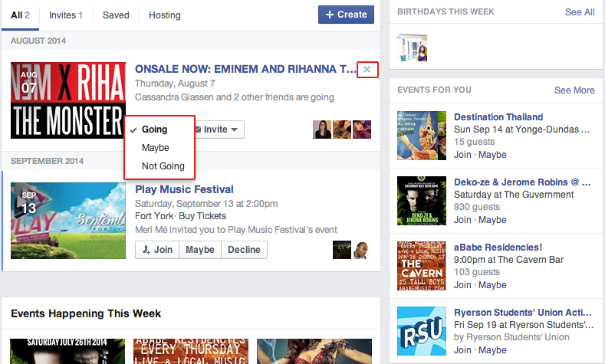Switch to the Hosting tab
Image resolution: width=605 pixels, height=364 pixels.
point(165,15)
